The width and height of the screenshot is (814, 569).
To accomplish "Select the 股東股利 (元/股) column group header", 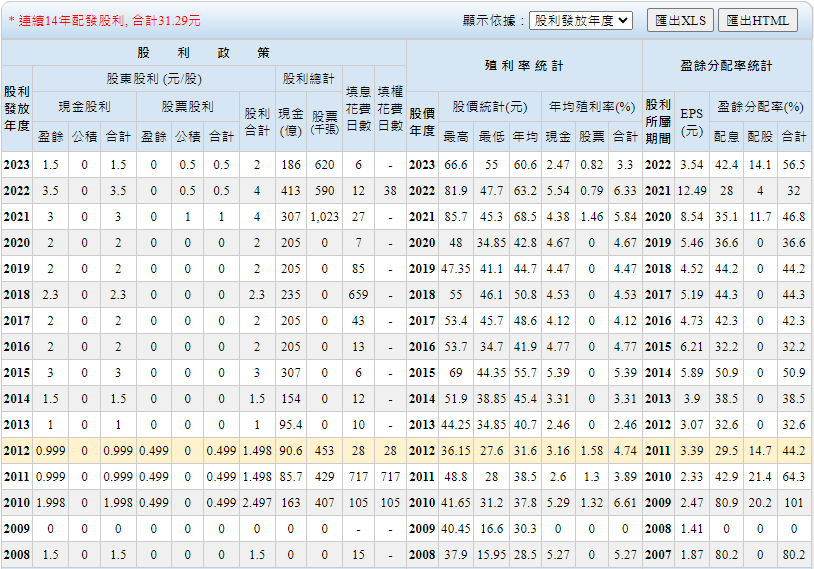I will [154, 78].
